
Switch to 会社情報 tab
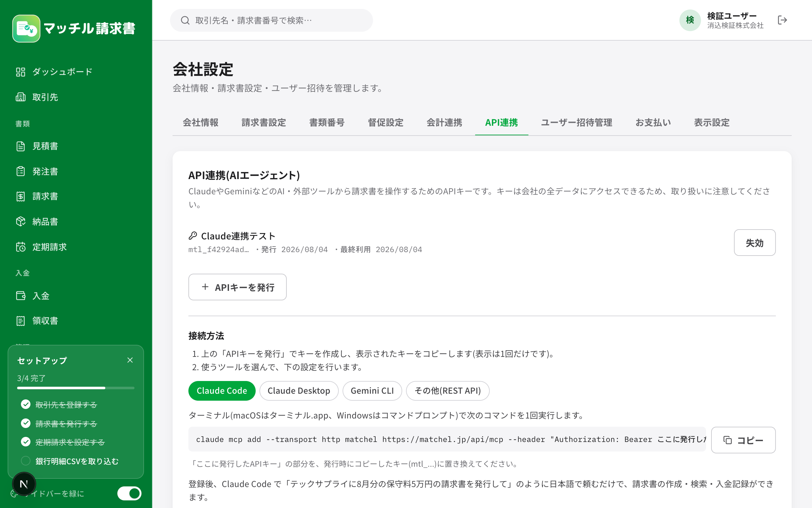(x=201, y=123)
